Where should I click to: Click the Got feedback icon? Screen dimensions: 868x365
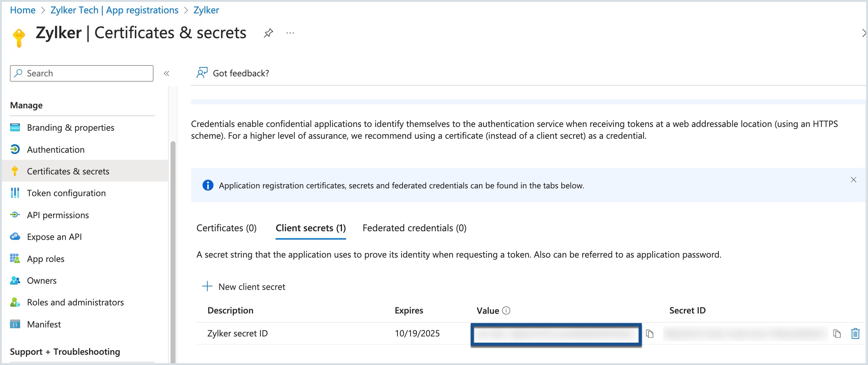point(202,73)
